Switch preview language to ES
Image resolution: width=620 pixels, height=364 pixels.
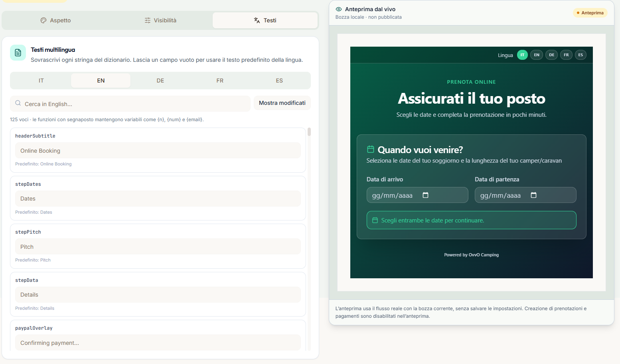pos(581,55)
